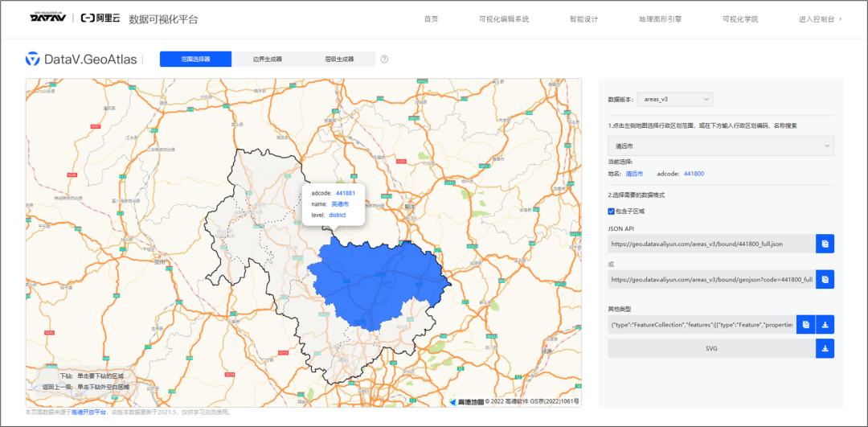Copy the FeatureCollection JSON text
Screen dimensions: 868x427
coord(806,325)
